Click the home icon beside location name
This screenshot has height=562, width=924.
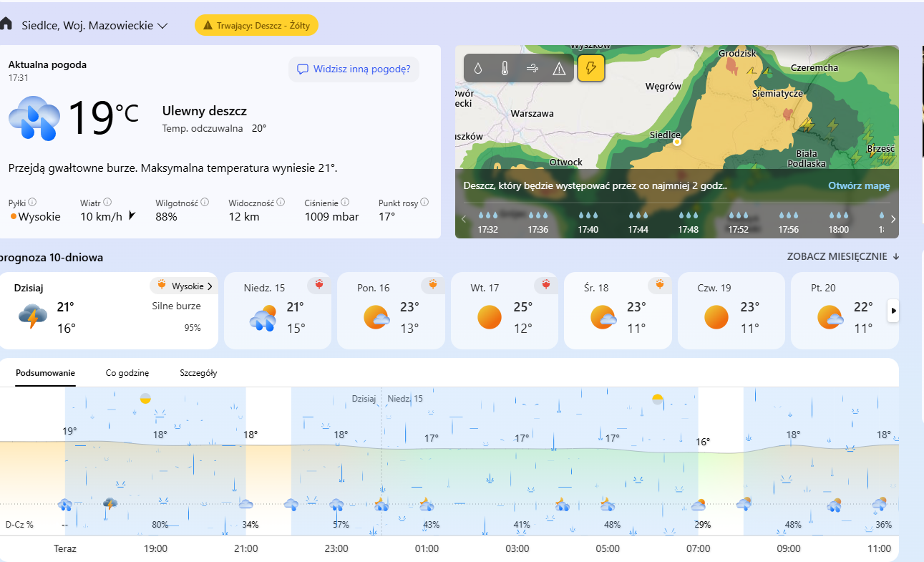click(x=6, y=25)
